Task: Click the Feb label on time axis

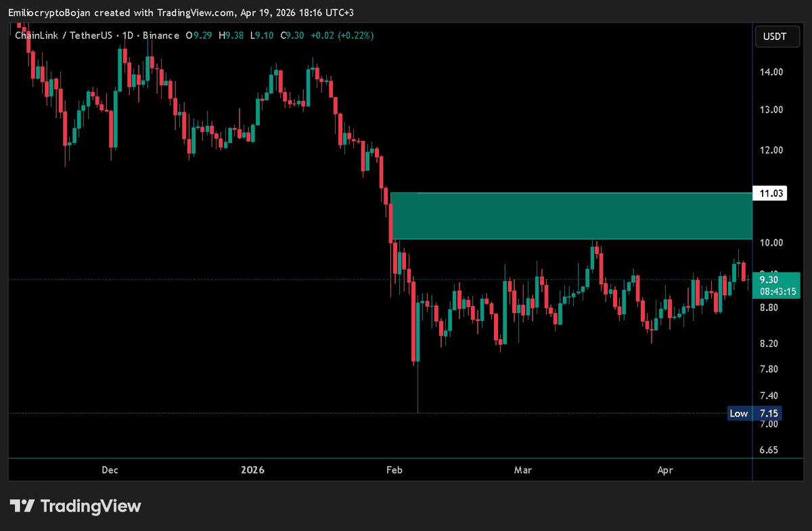Action: pyautogui.click(x=393, y=470)
